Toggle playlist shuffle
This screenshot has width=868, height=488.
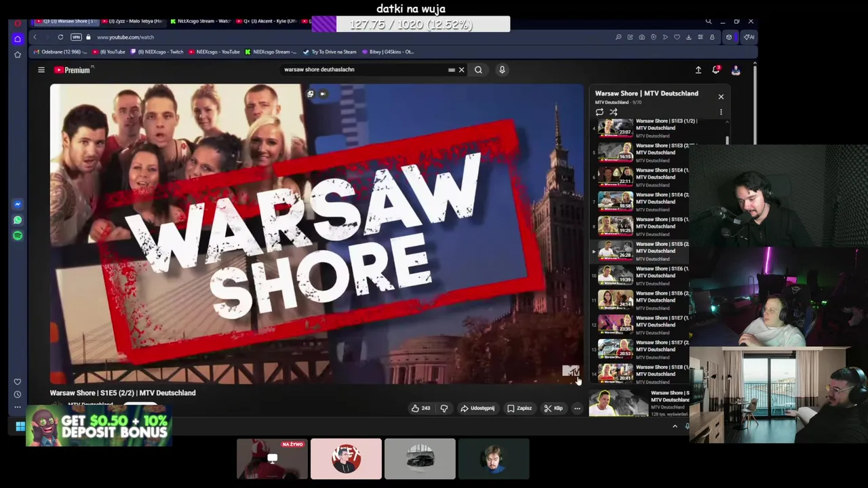[x=613, y=112]
